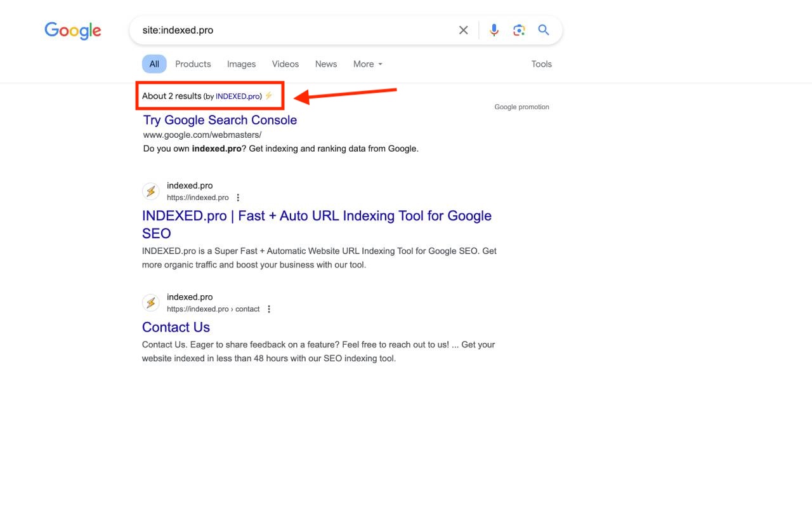Click the Google promotion label
The height and width of the screenshot is (508, 812).
(521, 107)
